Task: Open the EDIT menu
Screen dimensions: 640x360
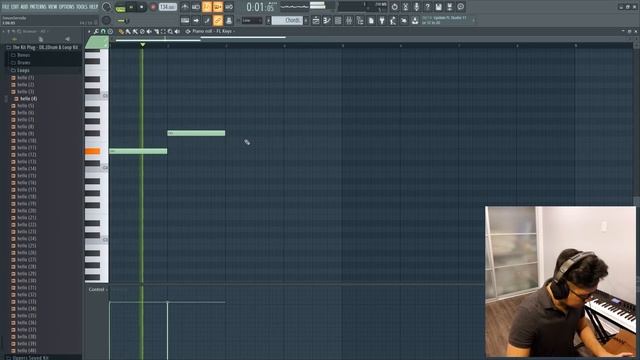Action: [x=15, y=7]
